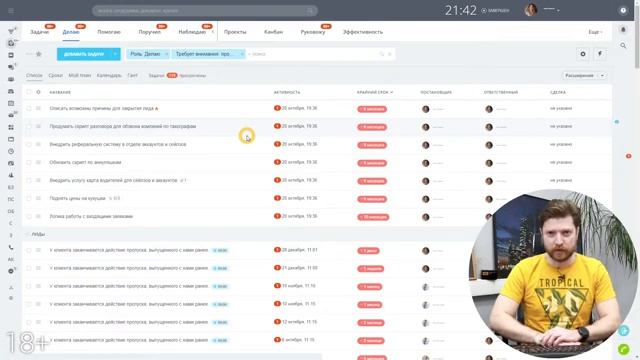The width and height of the screenshot is (640, 360).
Task: Check the 'Внедрить реферальную систему' task checkbox
Action: tap(29, 144)
